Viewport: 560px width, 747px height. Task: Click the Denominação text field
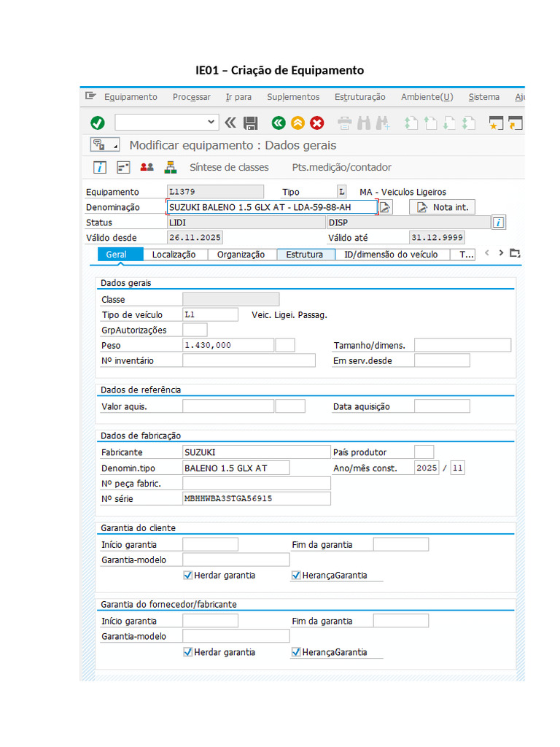[x=272, y=207]
